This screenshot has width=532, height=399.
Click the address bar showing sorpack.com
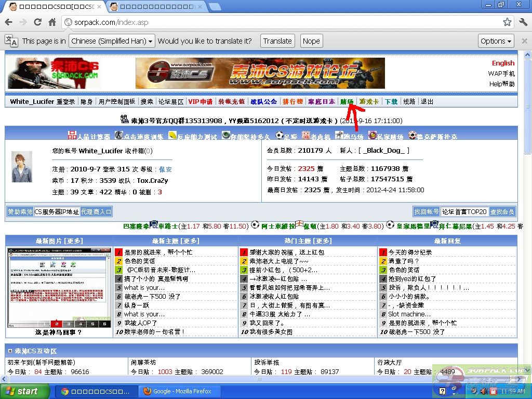281,22
